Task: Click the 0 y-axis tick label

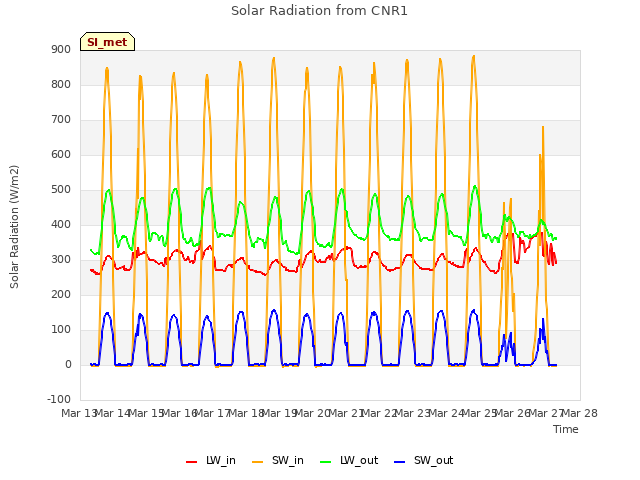Action: [x=68, y=364]
